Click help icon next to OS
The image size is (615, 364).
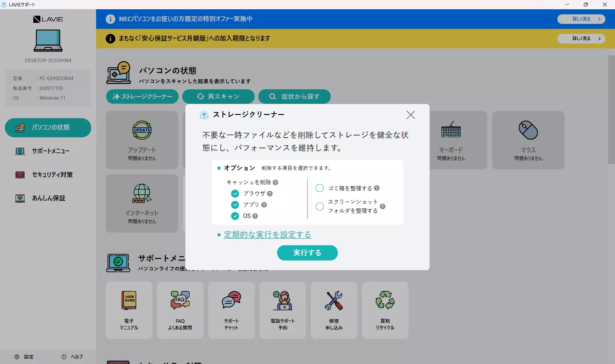255,216
